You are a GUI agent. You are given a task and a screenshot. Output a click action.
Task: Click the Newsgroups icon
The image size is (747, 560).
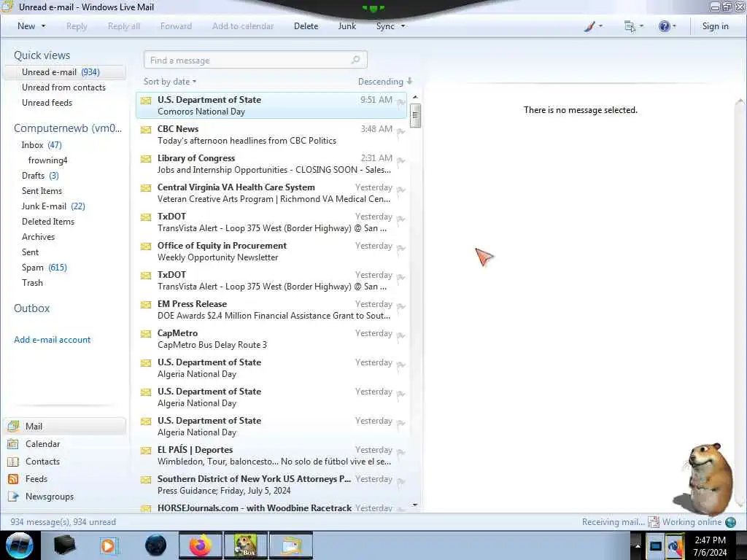(13, 497)
